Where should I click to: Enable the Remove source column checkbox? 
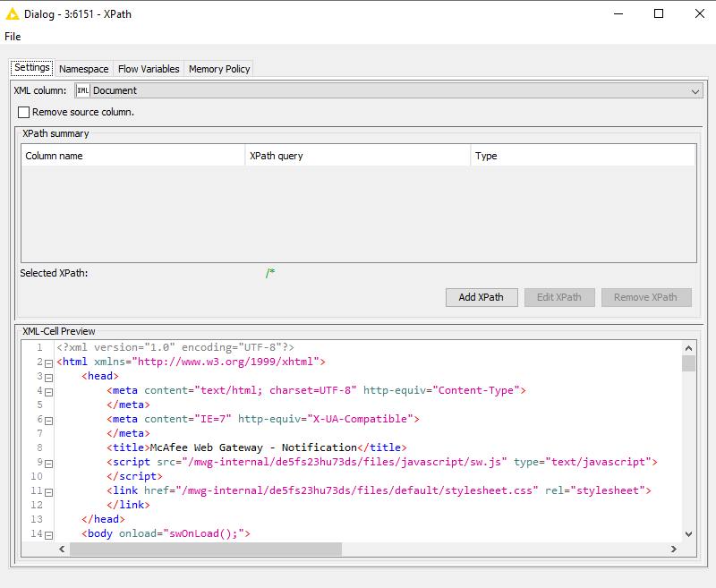(x=24, y=112)
